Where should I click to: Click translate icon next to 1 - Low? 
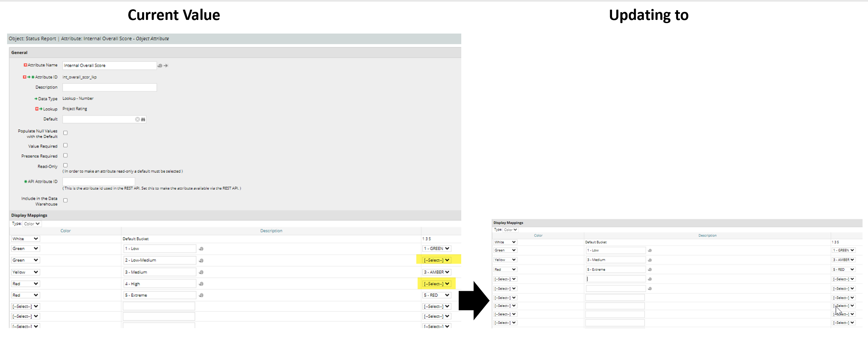pos(201,249)
